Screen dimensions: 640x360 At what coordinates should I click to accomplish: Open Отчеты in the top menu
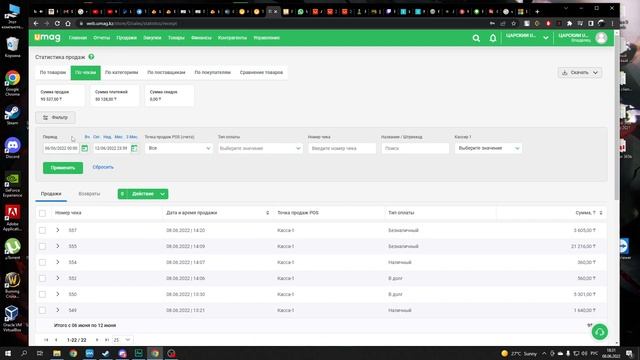tap(102, 38)
